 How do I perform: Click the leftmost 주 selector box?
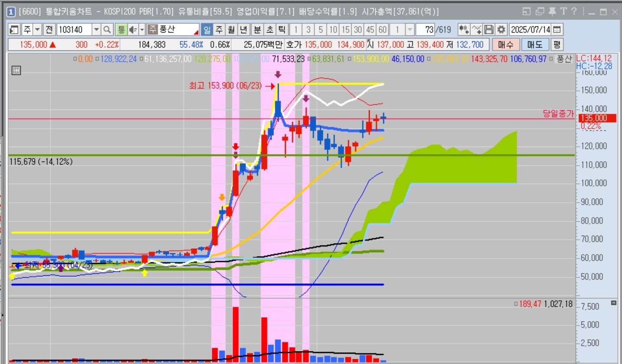(x=27, y=29)
